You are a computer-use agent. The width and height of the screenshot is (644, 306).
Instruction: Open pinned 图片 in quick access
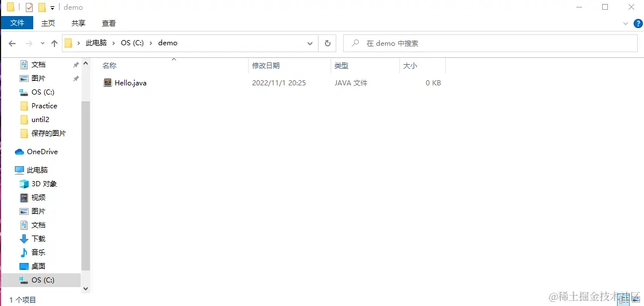(38, 79)
